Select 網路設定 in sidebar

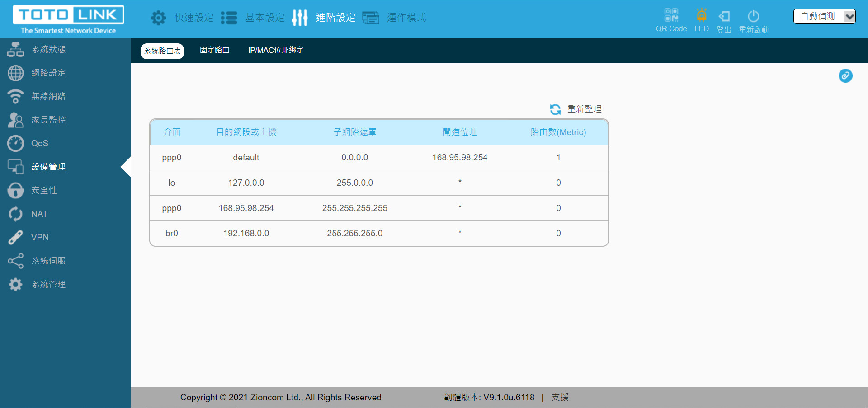(x=48, y=73)
